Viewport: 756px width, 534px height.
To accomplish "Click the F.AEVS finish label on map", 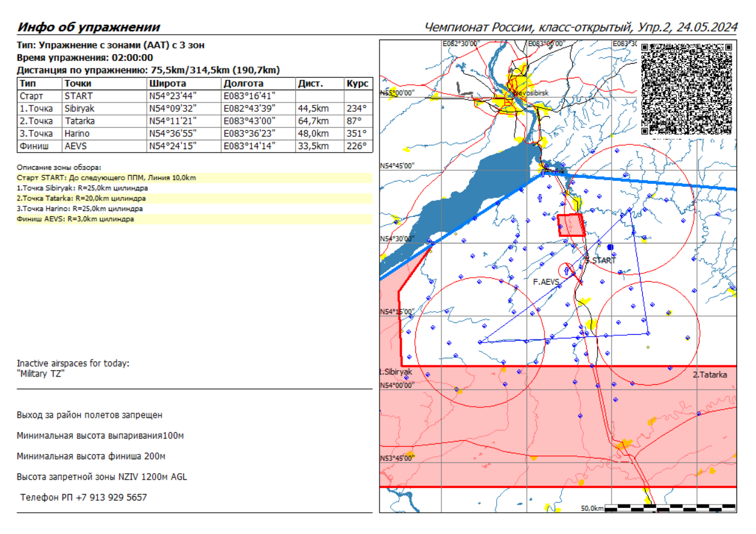I will [546, 282].
